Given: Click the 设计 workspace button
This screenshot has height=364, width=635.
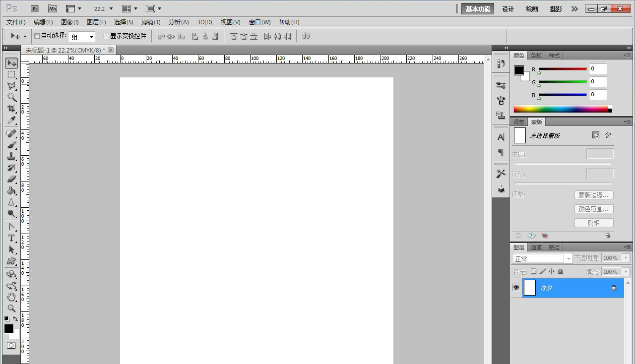Looking at the screenshot, I should (x=508, y=8).
